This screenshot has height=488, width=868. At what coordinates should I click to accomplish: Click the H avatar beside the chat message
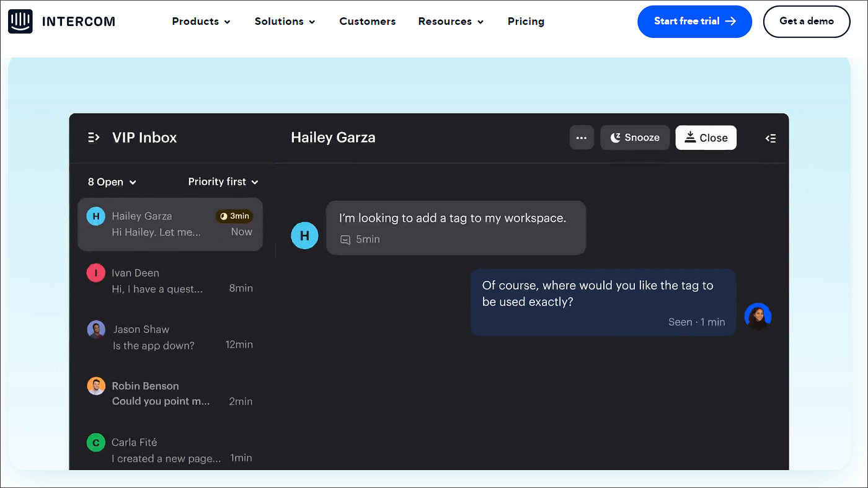point(304,236)
